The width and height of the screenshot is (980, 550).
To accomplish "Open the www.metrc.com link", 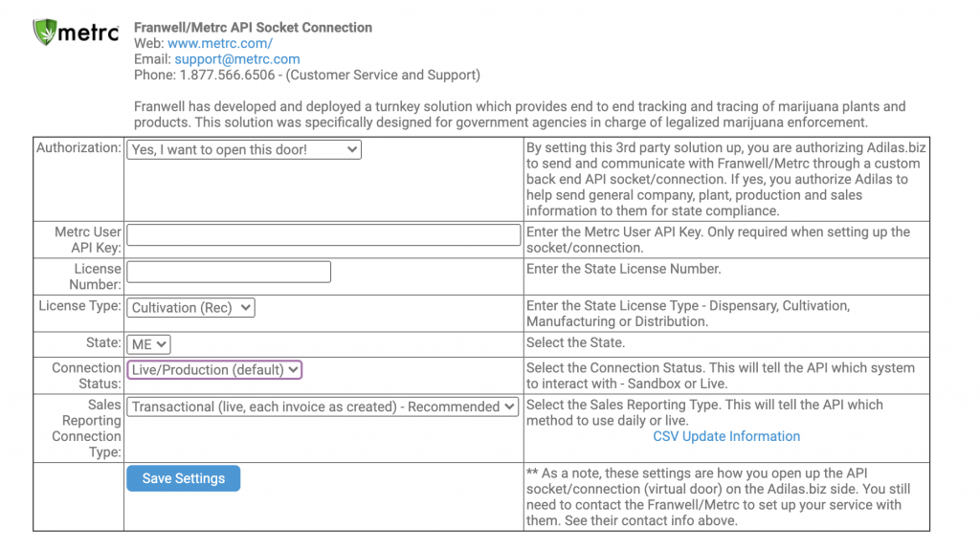I will coord(220,43).
